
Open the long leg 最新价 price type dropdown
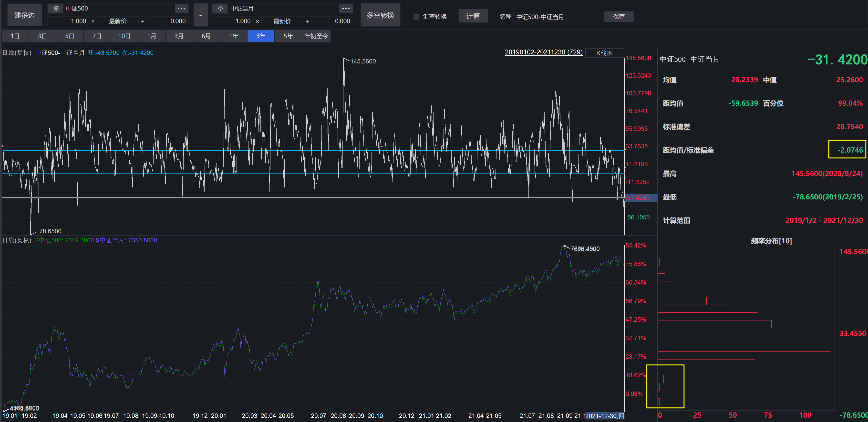coord(118,21)
